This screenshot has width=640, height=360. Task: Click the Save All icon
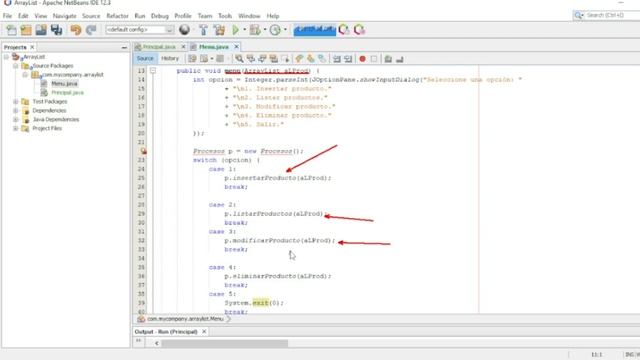56,30
